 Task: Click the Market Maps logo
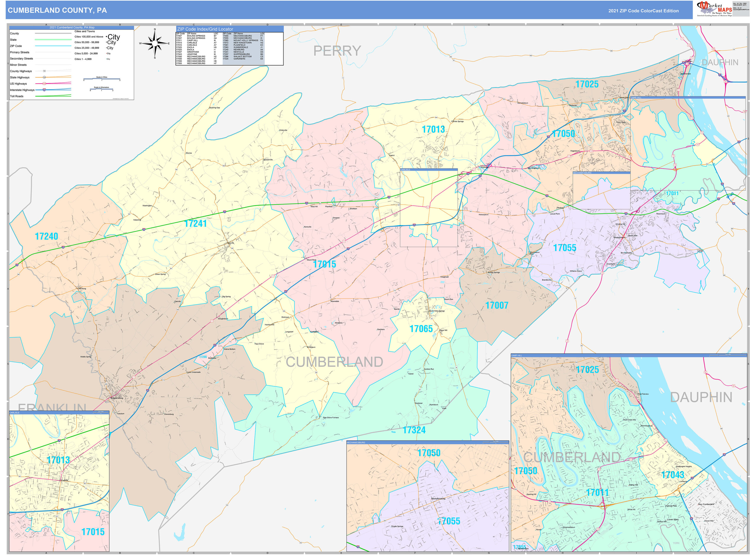715,9
